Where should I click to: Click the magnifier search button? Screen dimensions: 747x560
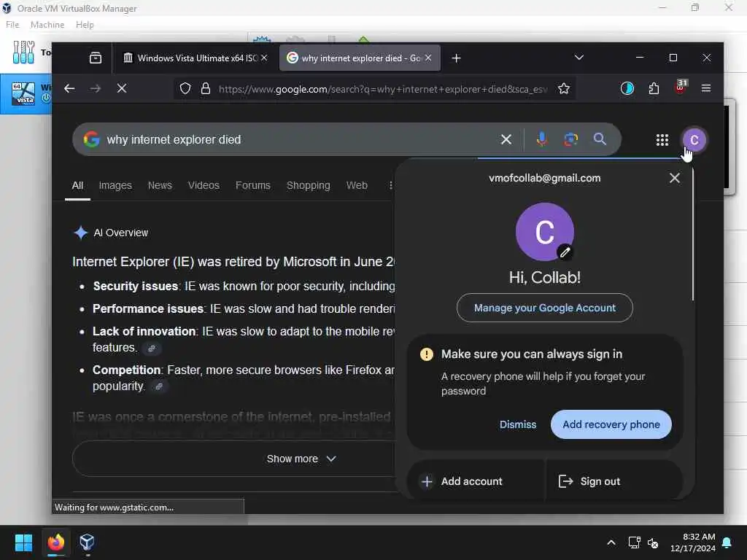[x=600, y=139]
